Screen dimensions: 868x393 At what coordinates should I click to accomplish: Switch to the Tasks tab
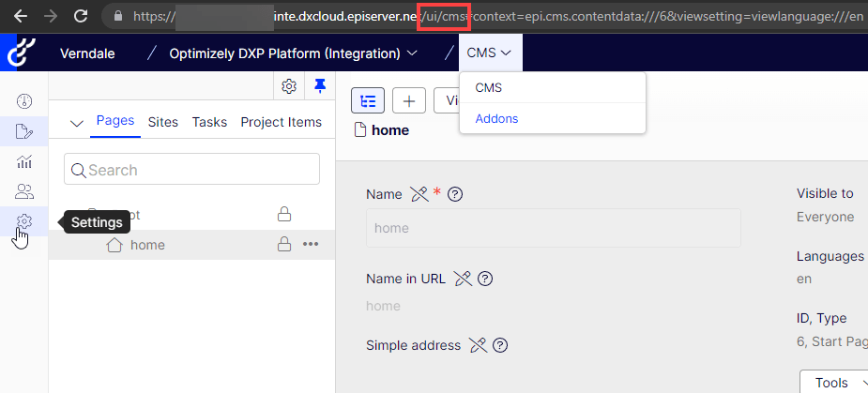click(x=209, y=122)
